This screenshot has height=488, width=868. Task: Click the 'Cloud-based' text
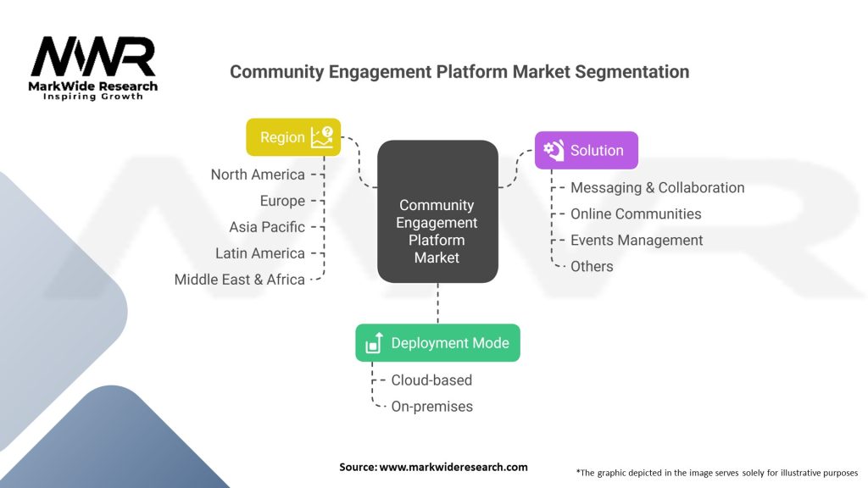(431, 380)
